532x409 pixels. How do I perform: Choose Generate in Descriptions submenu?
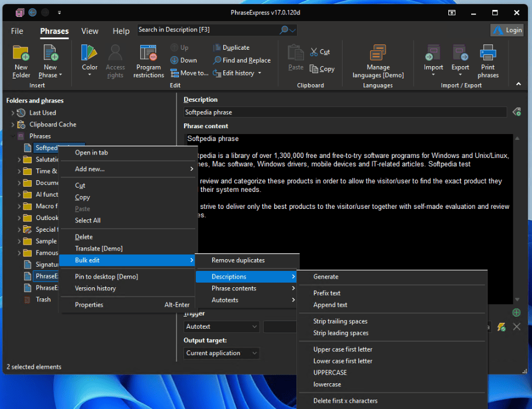pyautogui.click(x=392, y=277)
